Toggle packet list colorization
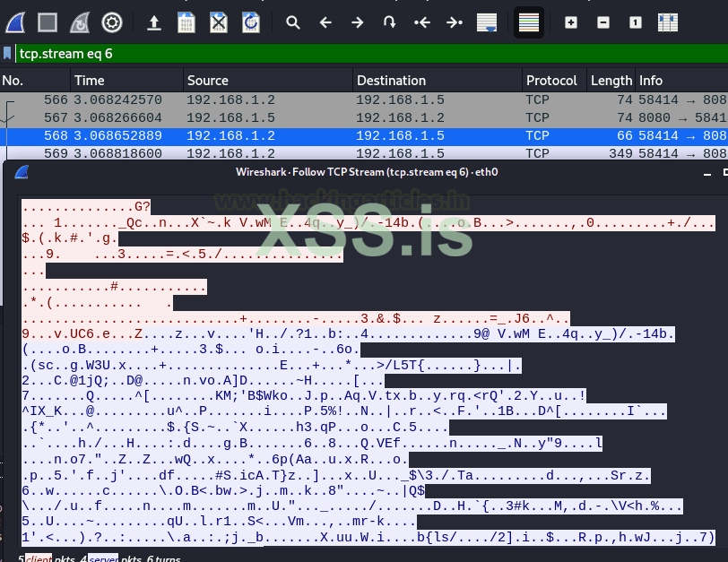 point(529,22)
